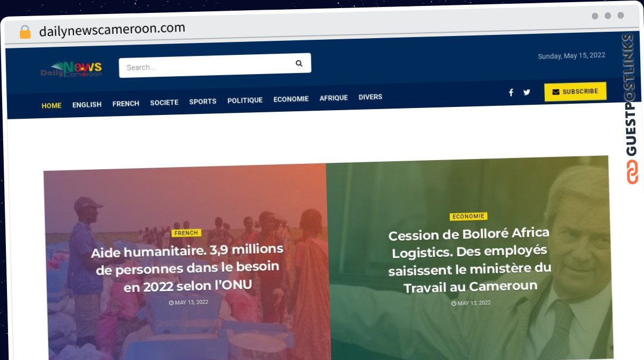Click the yellow ECONOMIE category tag

[469, 217]
